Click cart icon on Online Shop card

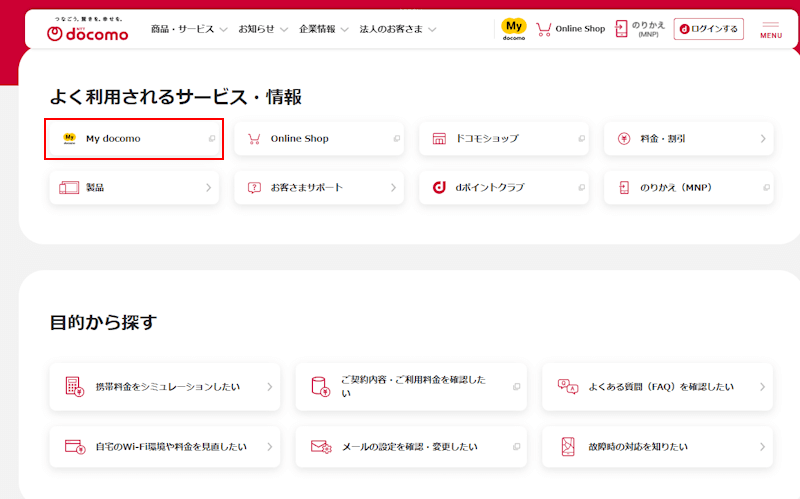point(254,139)
